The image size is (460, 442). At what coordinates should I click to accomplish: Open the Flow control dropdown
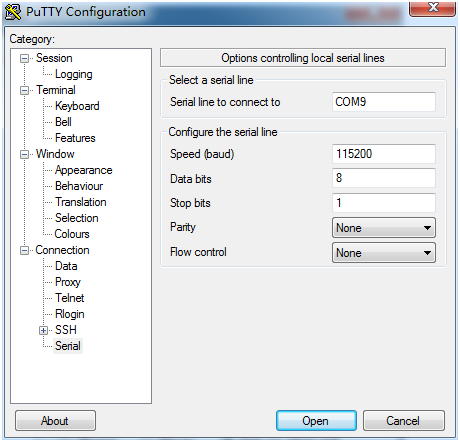tap(384, 253)
